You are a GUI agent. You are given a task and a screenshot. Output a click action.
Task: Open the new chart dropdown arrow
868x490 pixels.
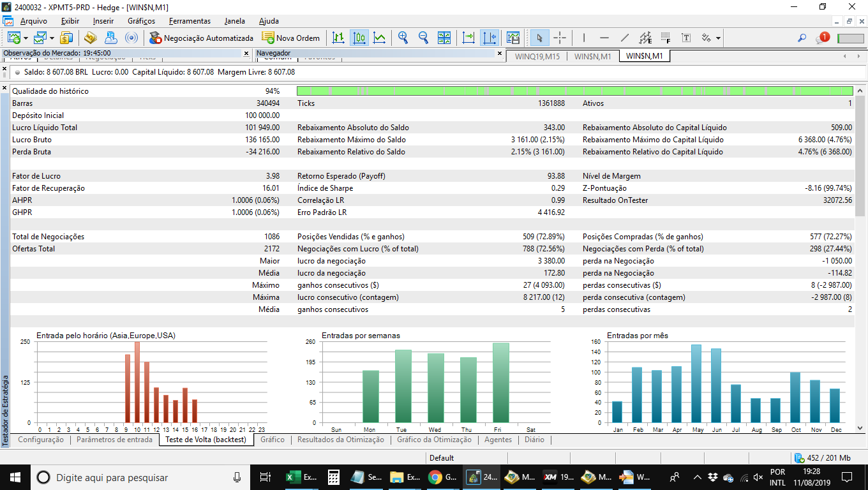click(26, 38)
